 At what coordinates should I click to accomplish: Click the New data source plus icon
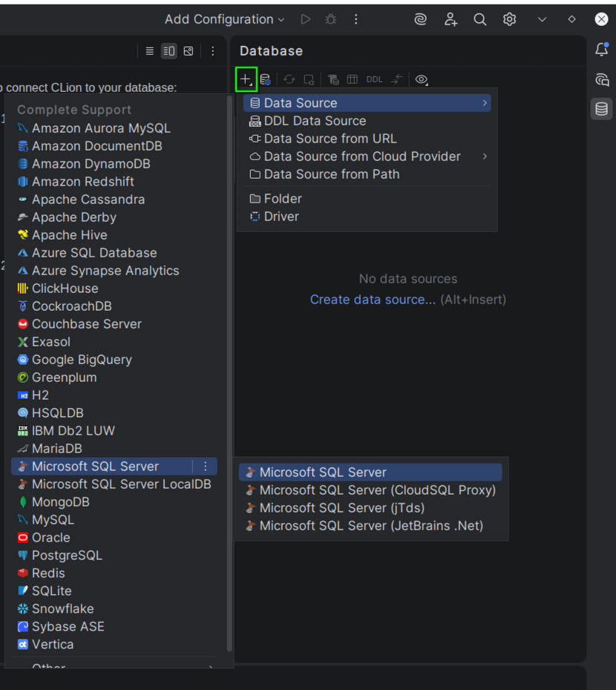(246, 79)
